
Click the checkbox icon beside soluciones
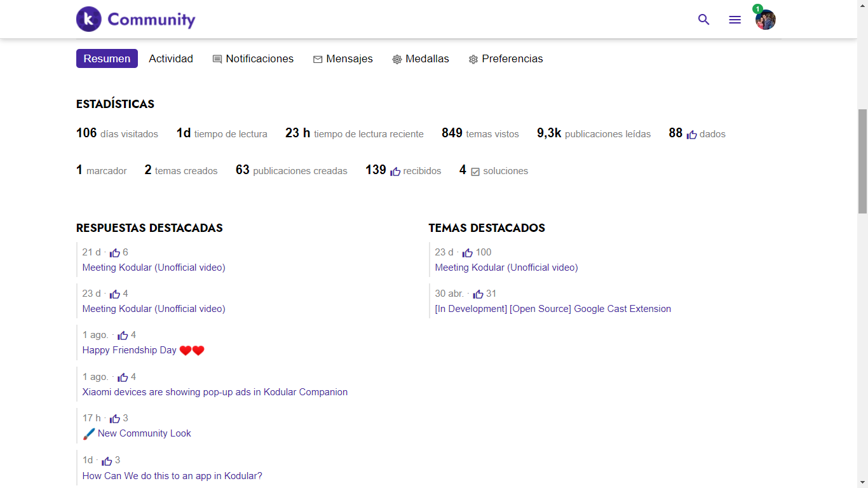(x=475, y=172)
